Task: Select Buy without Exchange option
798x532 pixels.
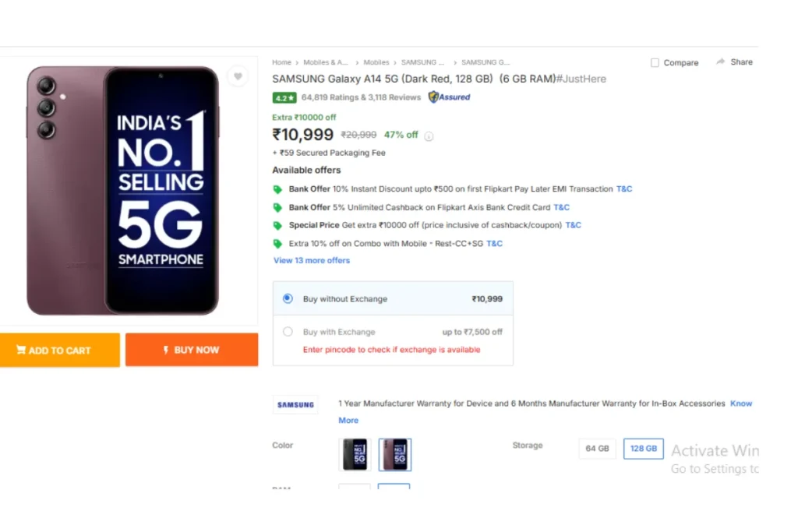Action: (x=288, y=298)
